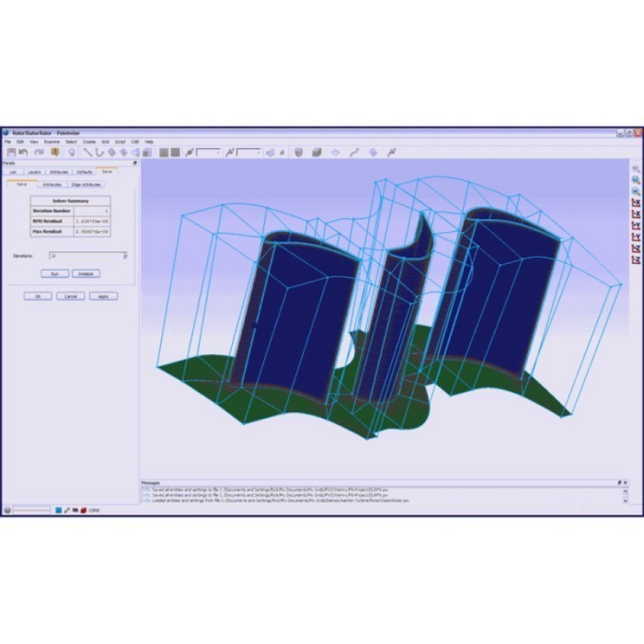
Task: Click the lightbulb icon in the toolbar
Action: (x=72, y=153)
